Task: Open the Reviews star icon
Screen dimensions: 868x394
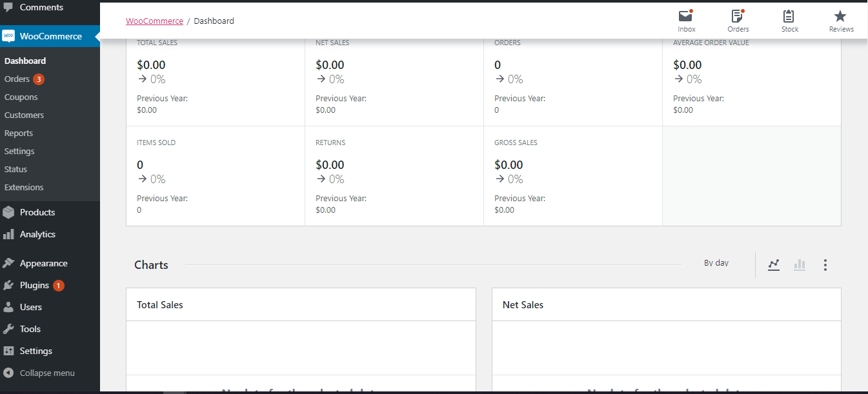Action: click(x=840, y=16)
